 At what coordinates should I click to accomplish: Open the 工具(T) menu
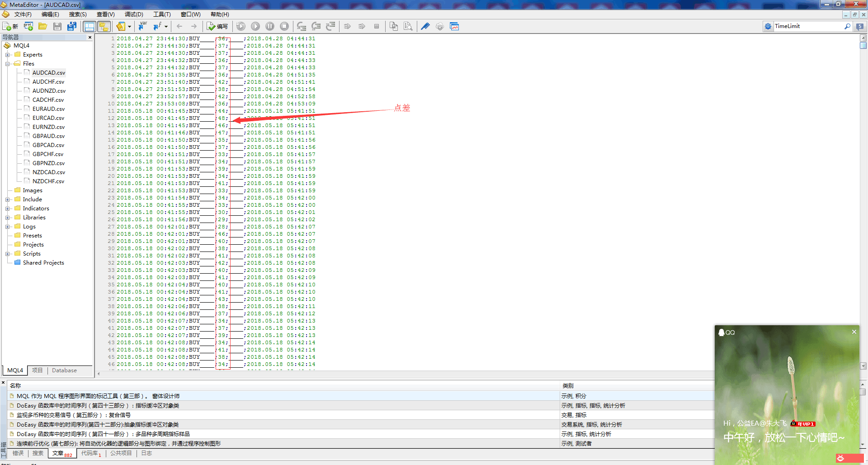point(162,14)
